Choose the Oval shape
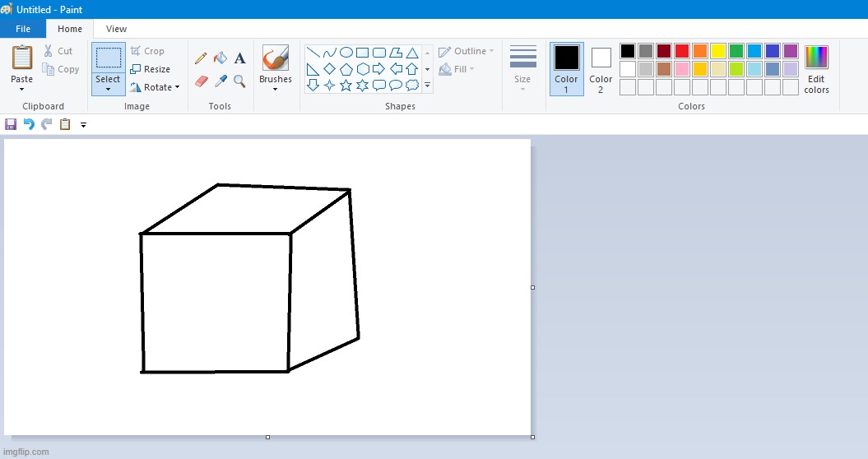 tap(346, 53)
